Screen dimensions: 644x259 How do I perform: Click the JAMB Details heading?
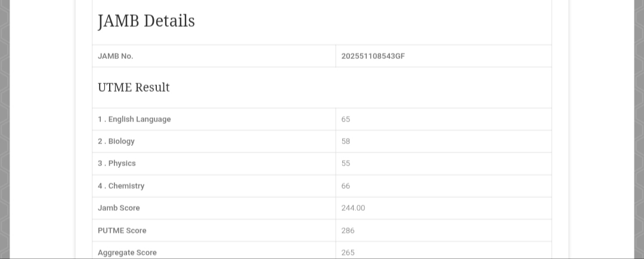point(146,21)
